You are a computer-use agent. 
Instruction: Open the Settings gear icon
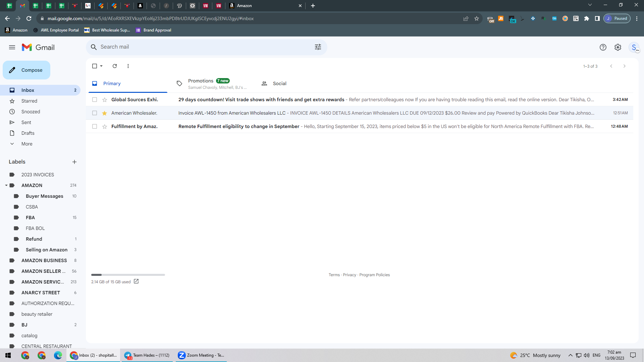tap(618, 47)
